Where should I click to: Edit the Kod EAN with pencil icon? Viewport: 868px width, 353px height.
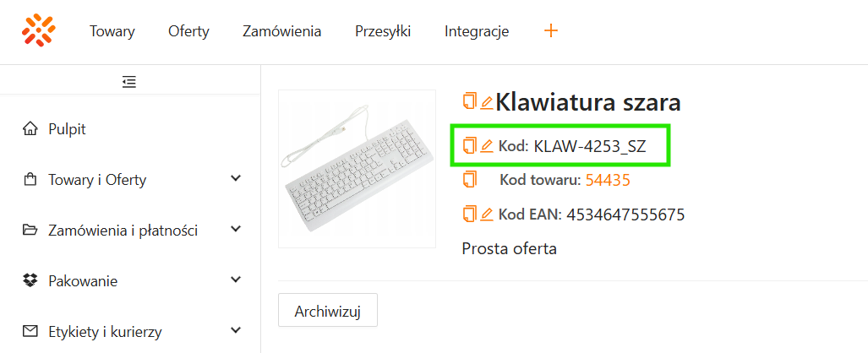pos(486,215)
